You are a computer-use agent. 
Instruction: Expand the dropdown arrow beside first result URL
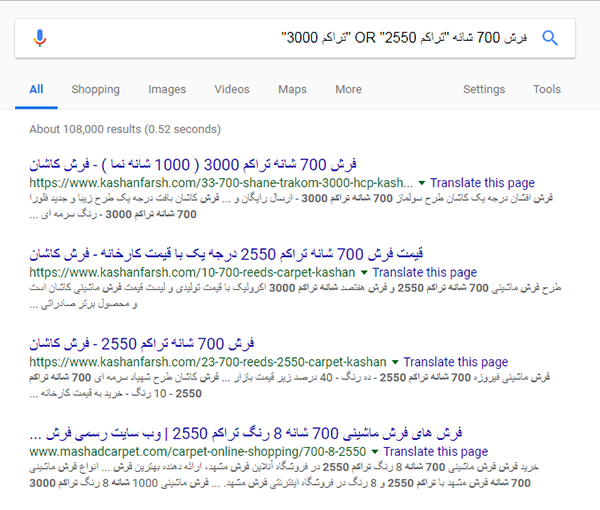coord(422,184)
